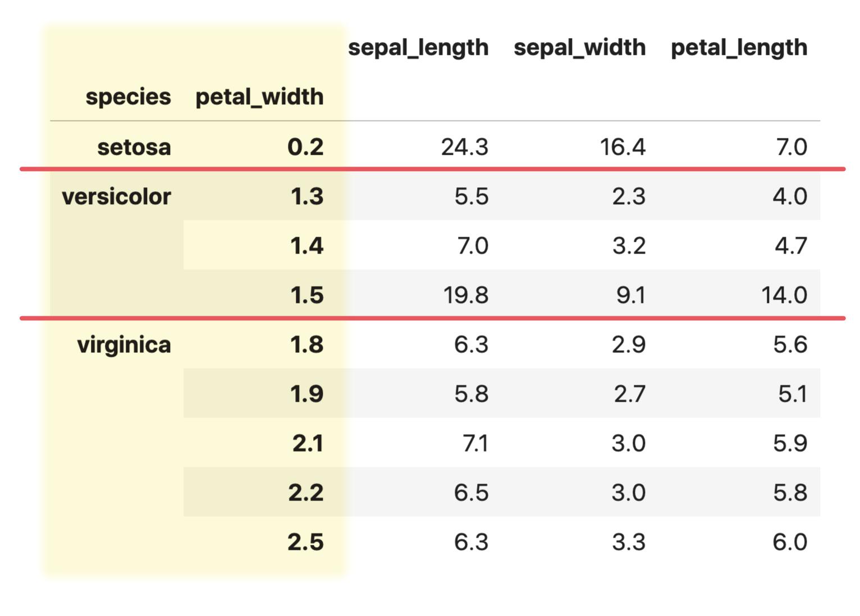The image size is (860, 616).
Task: Click the 24.3 sepal_length cell
Action: 465,147
